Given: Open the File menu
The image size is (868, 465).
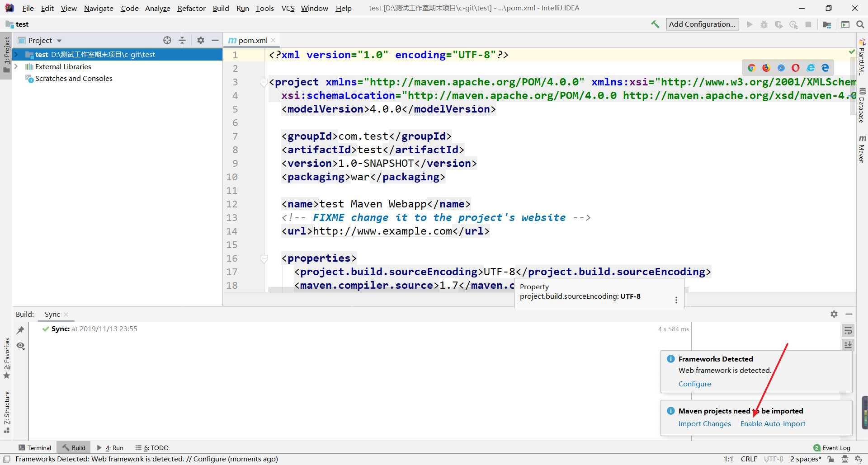Looking at the screenshot, I should (28, 8).
